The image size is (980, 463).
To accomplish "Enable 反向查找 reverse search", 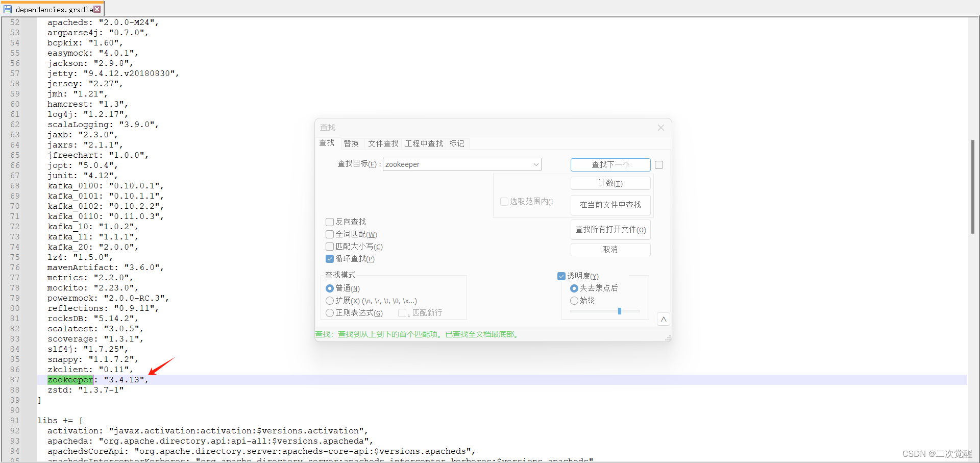I will point(329,222).
